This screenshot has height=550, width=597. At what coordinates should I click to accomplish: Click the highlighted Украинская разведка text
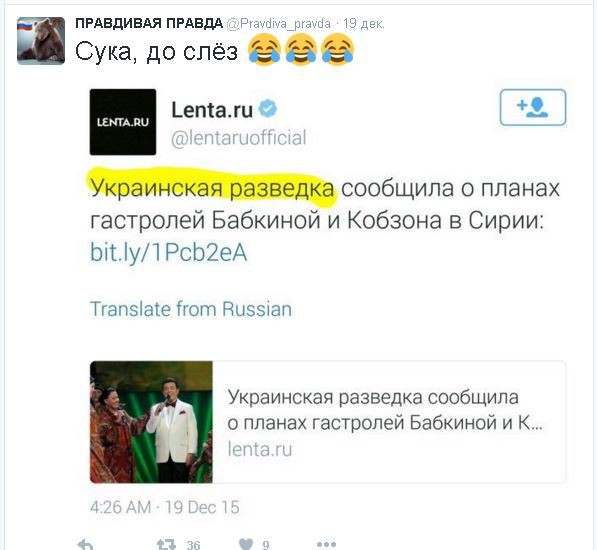coord(212,188)
